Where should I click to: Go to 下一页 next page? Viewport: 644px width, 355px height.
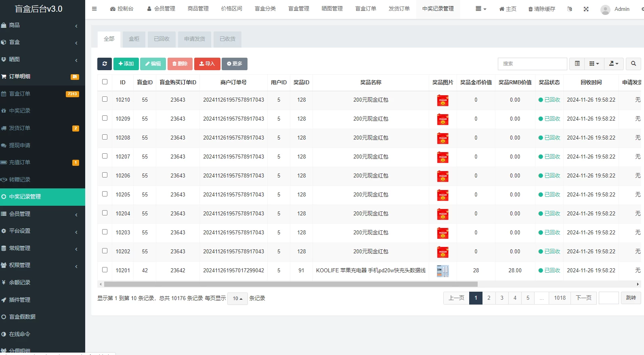pyautogui.click(x=583, y=298)
